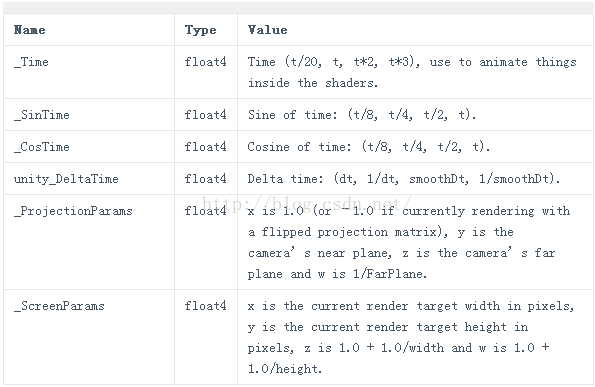
Task: Click the float4 type in unity_DeltaTime row
Action: (205, 179)
